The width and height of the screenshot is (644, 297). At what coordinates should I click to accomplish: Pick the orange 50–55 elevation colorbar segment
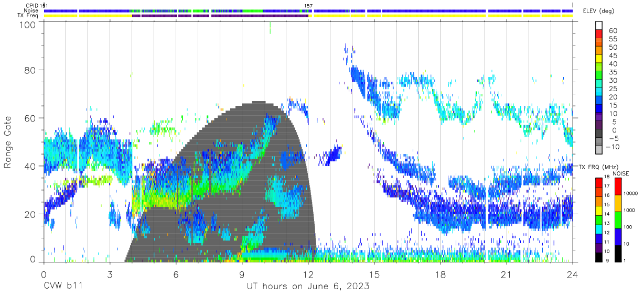[598, 42]
